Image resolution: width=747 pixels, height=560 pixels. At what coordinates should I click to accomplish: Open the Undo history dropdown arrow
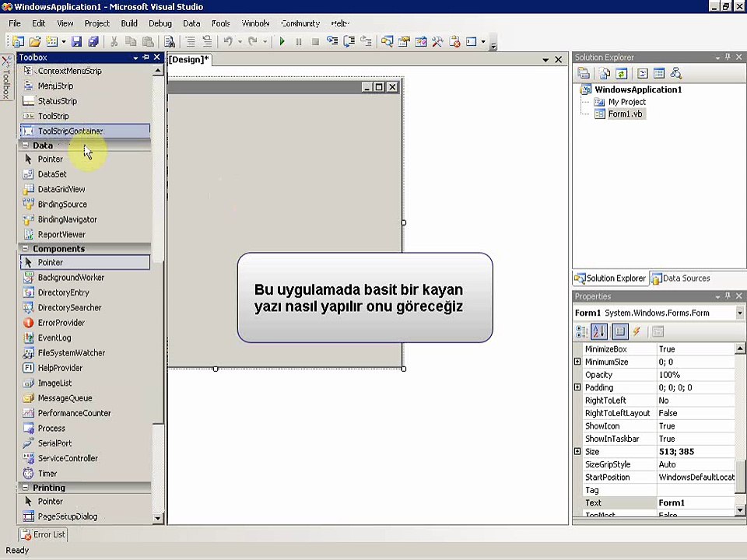(x=239, y=42)
